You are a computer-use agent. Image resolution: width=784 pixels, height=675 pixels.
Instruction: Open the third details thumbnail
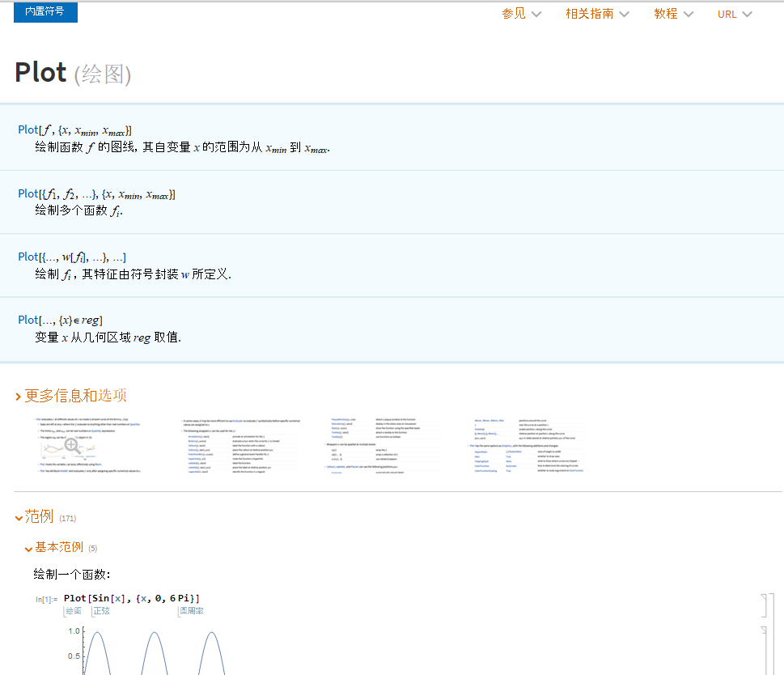pyautogui.click(x=383, y=446)
